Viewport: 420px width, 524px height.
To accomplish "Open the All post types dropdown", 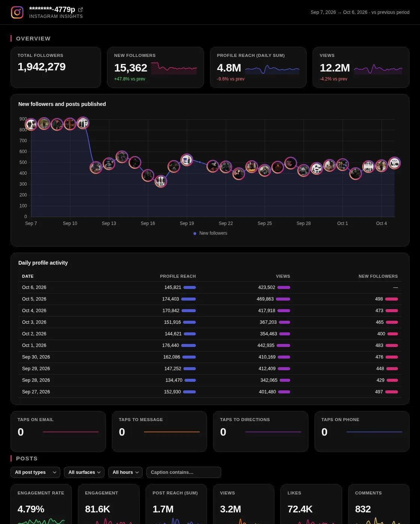I will pos(35,472).
